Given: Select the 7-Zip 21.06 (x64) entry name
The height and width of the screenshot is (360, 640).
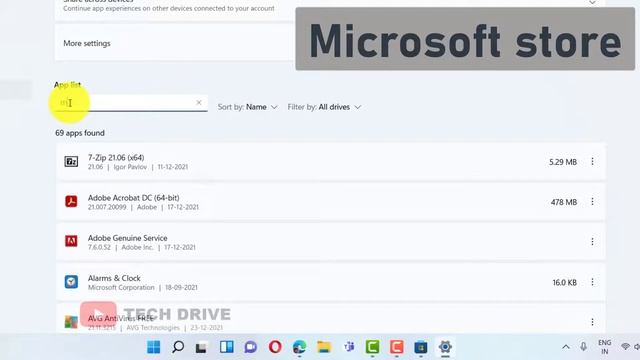Looking at the screenshot, I should (116, 158).
